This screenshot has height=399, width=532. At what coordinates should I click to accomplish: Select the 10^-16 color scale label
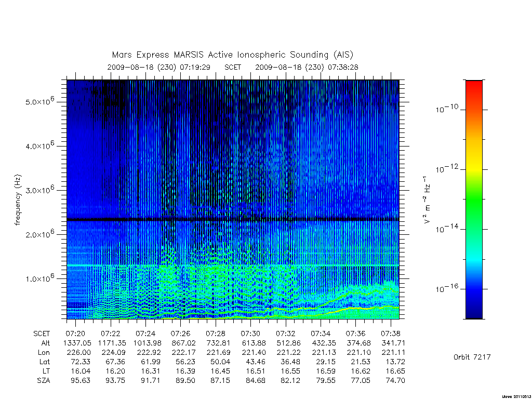click(x=446, y=288)
